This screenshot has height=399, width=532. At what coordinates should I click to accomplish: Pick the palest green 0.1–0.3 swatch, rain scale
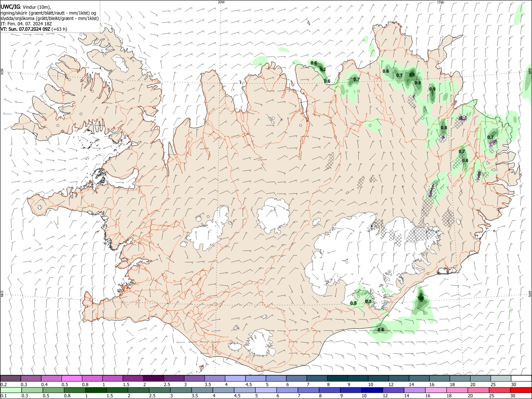[x=11, y=390]
